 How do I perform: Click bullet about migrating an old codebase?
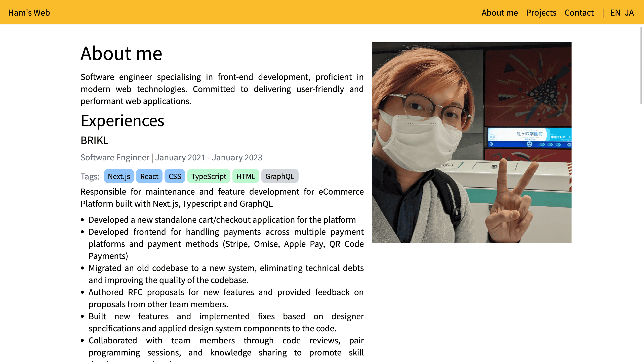tap(226, 274)
